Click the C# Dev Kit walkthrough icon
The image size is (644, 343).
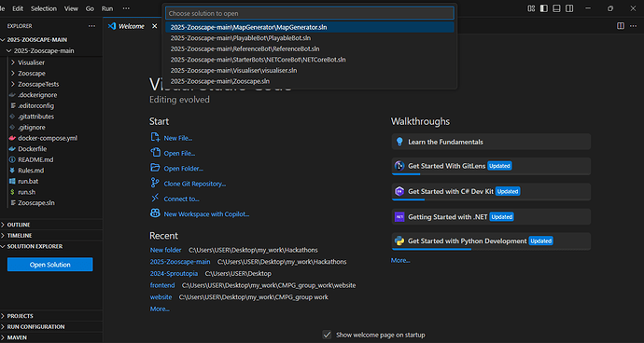tap(399, 192)
